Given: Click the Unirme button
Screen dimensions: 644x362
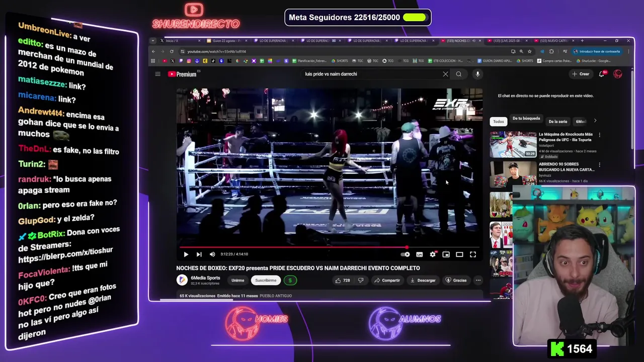Looking at the screenshot, I should [237, 281].
